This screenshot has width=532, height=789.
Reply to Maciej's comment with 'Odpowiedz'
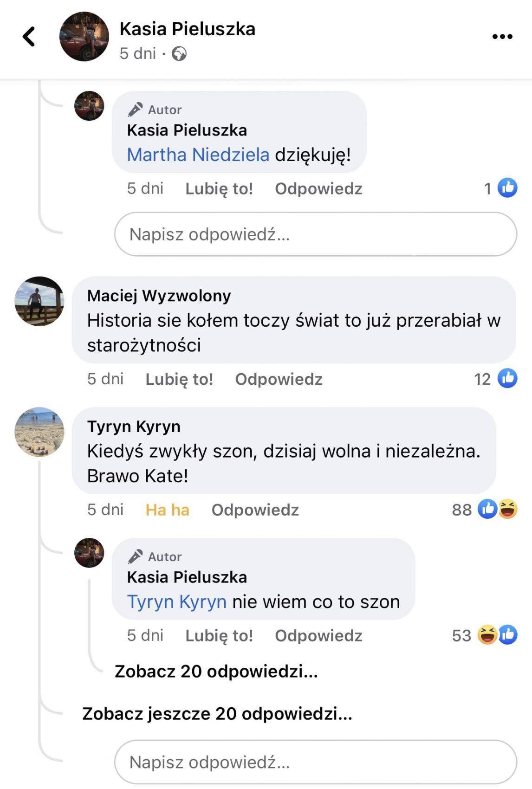[x=279, y=379]
